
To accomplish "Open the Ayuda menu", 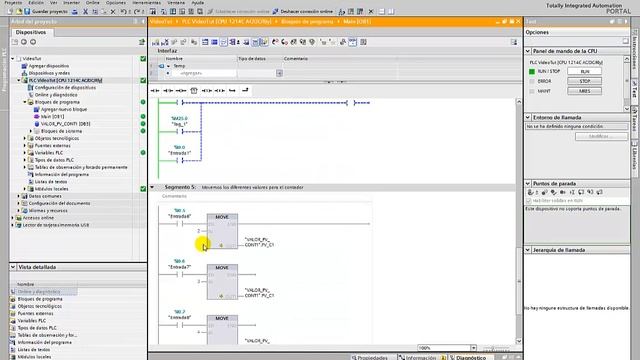I will [198, 2].
